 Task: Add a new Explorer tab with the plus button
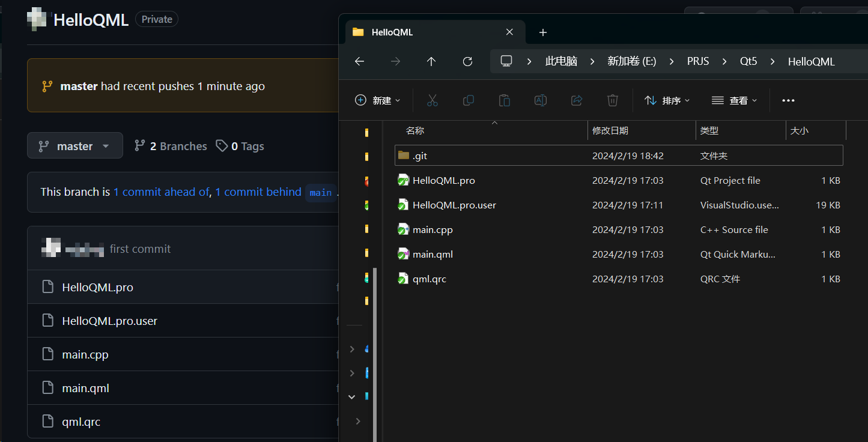point(543,32)
